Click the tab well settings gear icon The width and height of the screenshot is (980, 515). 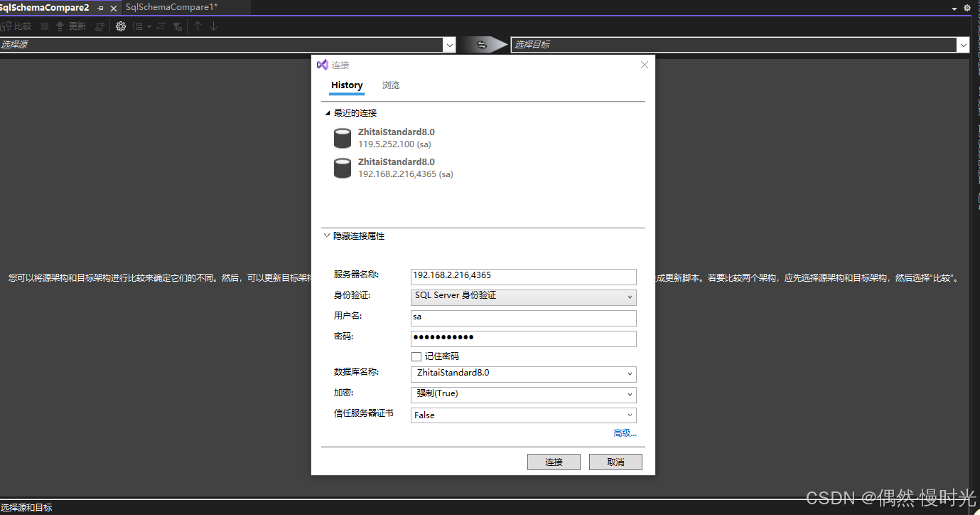966,8
